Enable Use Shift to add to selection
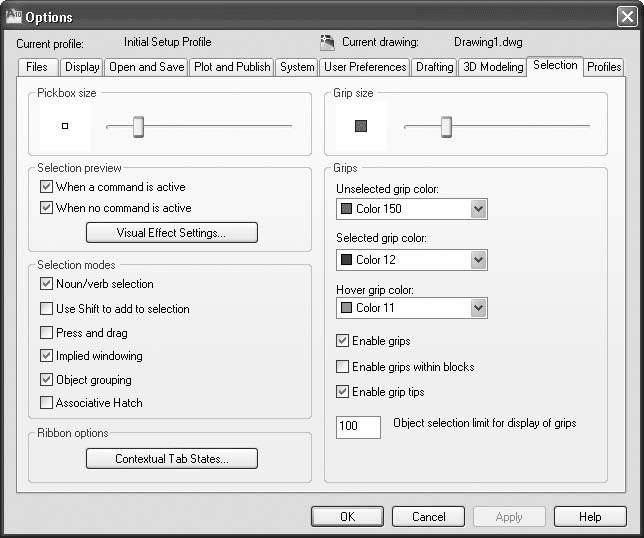The image size is (644, 538). [x=46, y=308]
